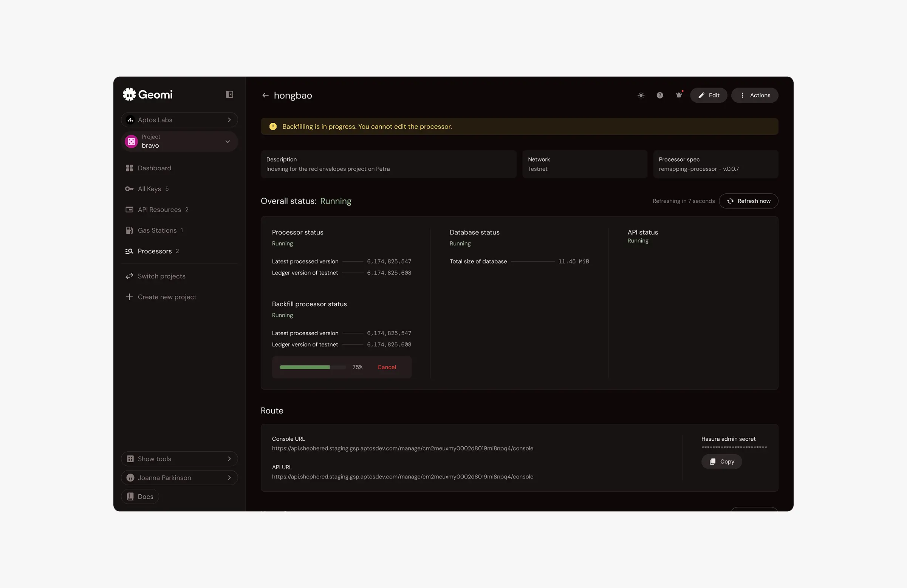The image size is (907, 588).
Task: Expand the Joanna Parkinson user menu
Action: pyautogui.click(x=179, y=478)
